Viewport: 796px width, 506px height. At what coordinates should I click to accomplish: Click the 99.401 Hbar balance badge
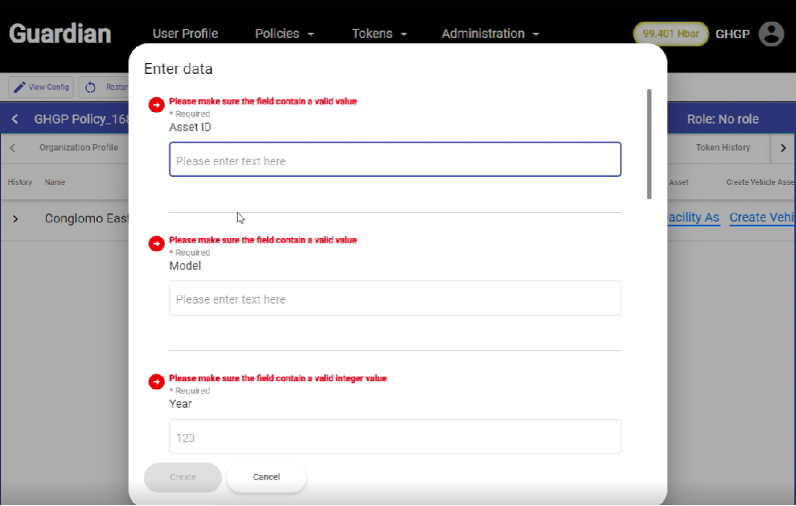tap(670, 34)
